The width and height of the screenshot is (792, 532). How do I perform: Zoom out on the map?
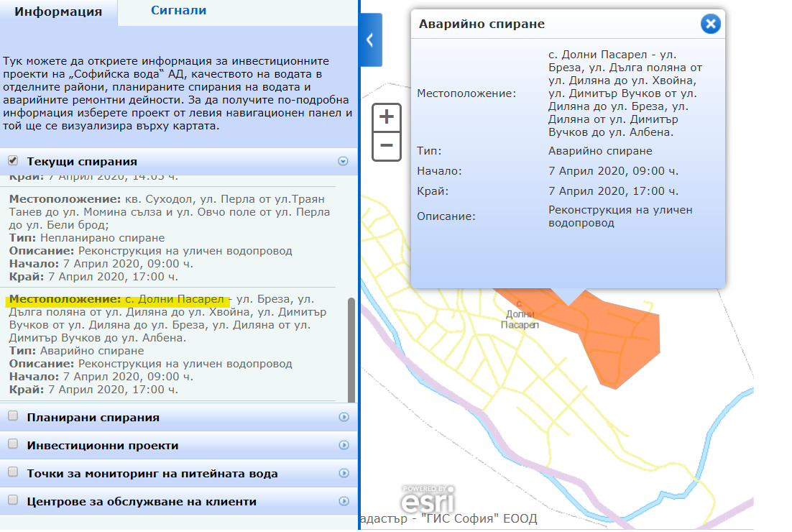point(387,146)
